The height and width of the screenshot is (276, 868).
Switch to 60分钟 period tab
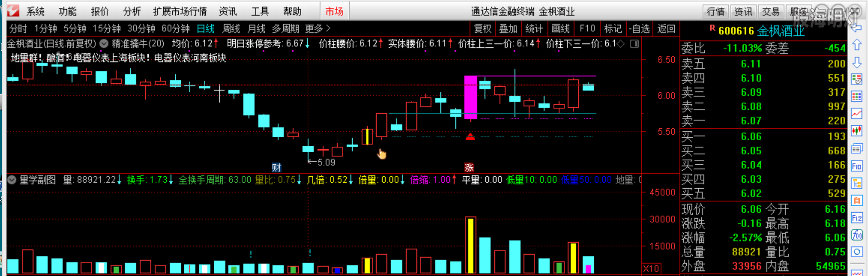click(176, 28)
